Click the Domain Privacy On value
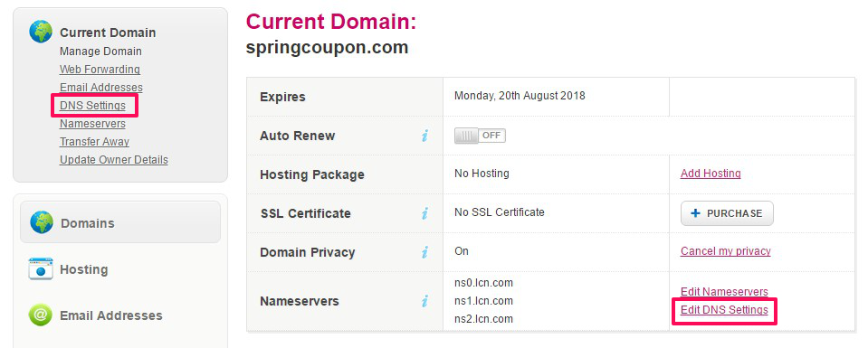The width and height of the screenshot is (868, 348). [462, 251]
